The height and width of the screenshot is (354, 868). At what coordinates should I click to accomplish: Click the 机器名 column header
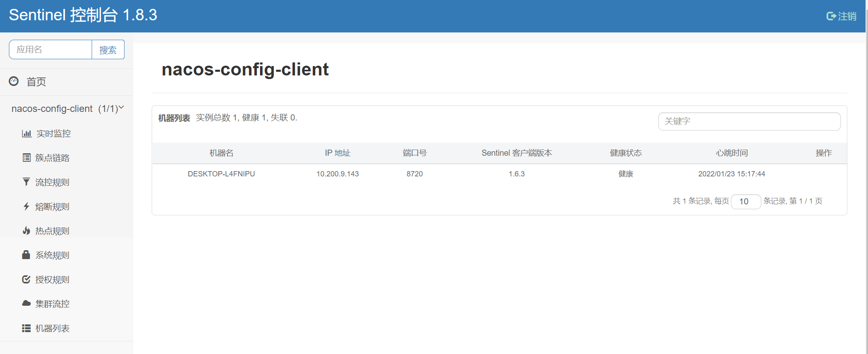pyautogui.click(x=221, y=153)
